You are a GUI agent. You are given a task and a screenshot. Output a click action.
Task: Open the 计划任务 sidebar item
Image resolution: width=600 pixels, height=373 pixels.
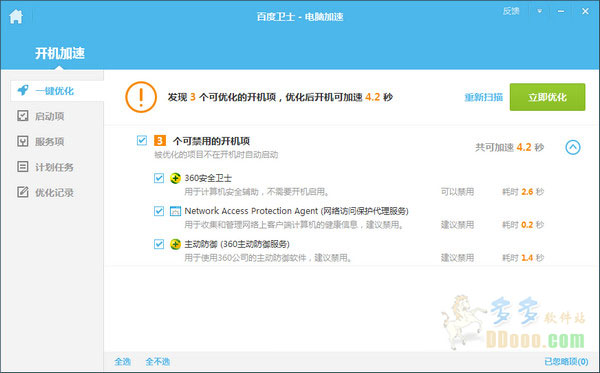pos(54,167)
